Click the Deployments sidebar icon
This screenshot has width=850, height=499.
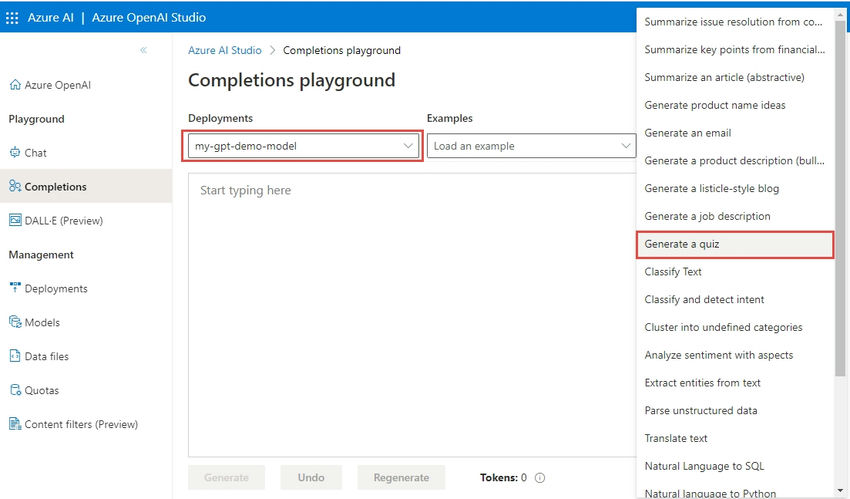click(x=15, y=288)
